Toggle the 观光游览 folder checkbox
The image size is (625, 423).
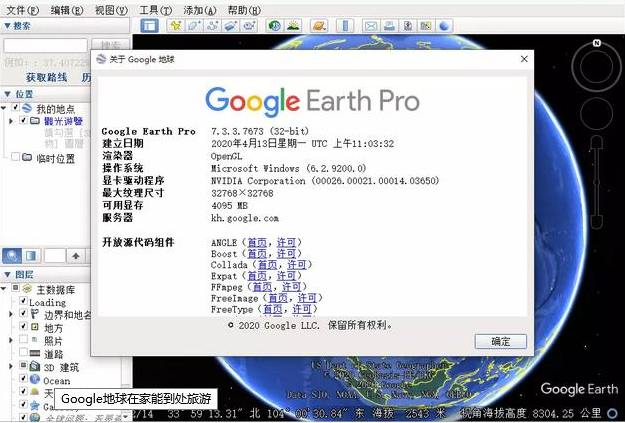coord(24,120)
